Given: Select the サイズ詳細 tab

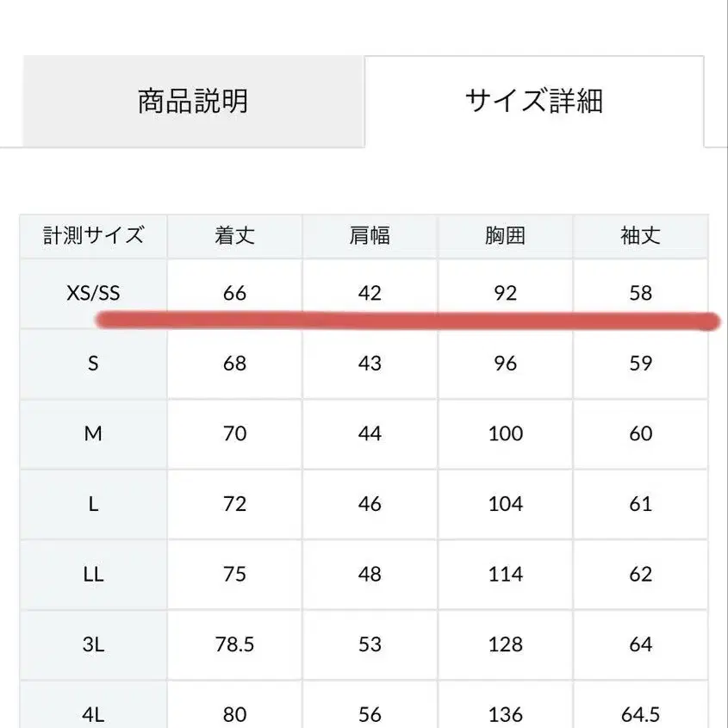Looking at the screenshot, I should point(533,102).
